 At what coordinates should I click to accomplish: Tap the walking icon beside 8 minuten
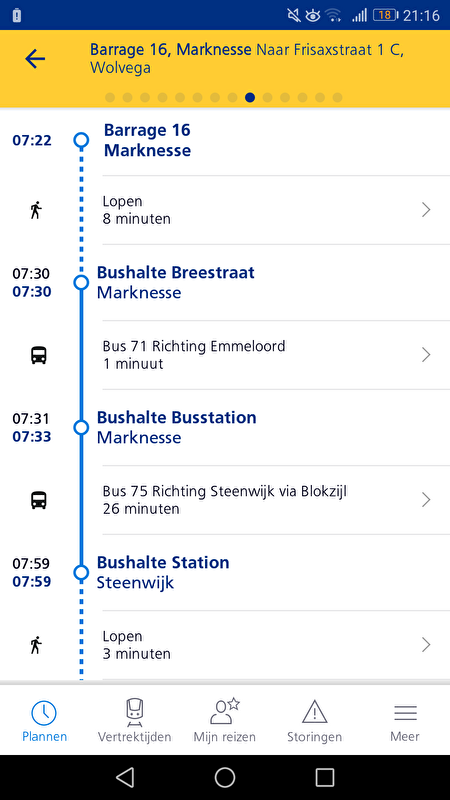35,210
